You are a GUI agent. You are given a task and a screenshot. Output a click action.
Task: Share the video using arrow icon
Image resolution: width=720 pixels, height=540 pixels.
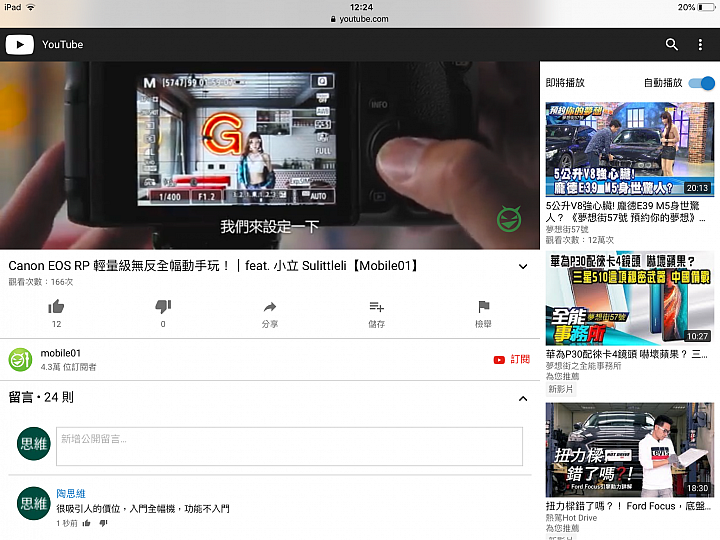[270, 306]
